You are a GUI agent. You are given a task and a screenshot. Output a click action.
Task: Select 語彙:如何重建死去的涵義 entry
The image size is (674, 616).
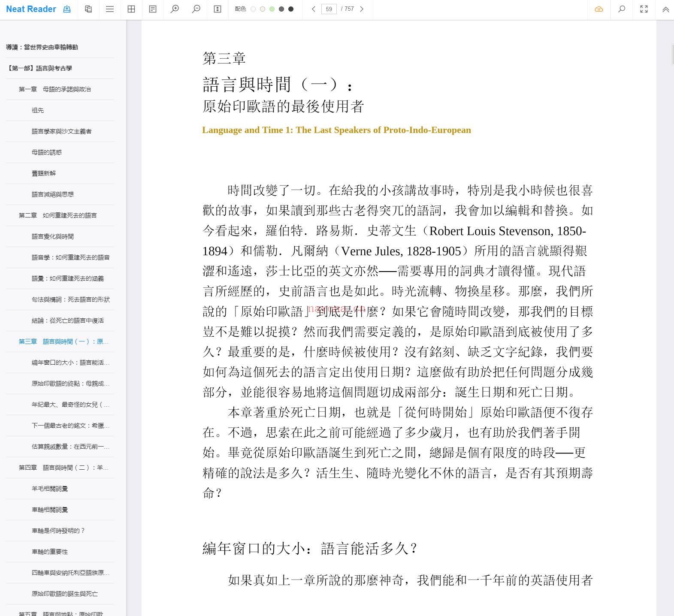tap(68, 278)
